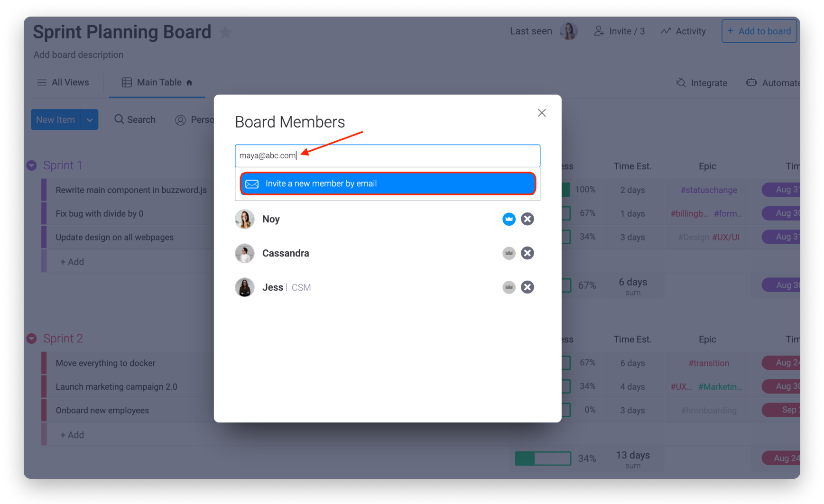Click Cassandra's avatar photo
824x504 pixels.
[245, 253]
